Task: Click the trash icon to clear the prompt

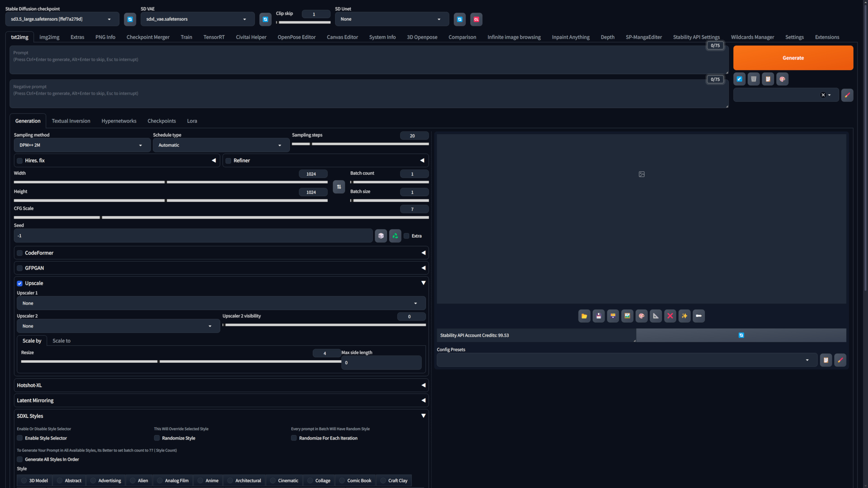Action: (x=754, y=79)
